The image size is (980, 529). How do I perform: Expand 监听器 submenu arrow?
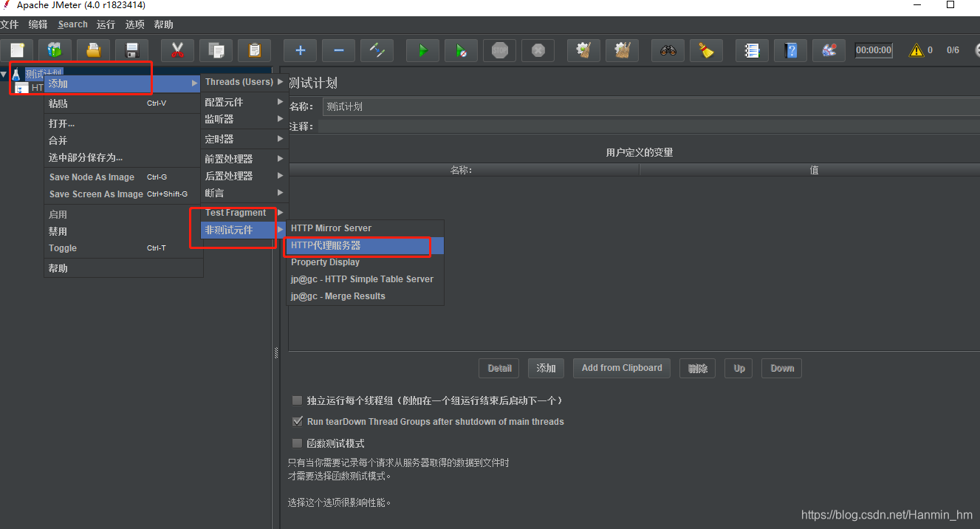[x=280, y=119]
